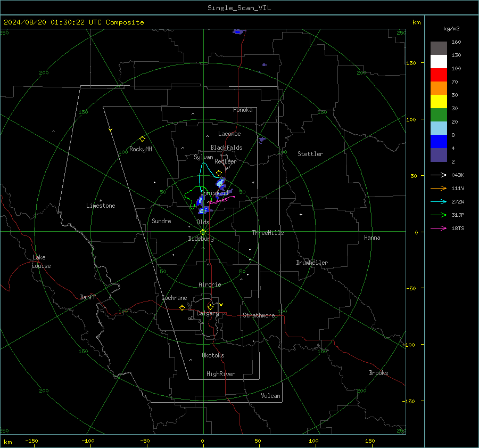Image resolution: width=479 pixels, height=448 pixels.
Task: Click the Cochrane label
Action: click(174, 298)
